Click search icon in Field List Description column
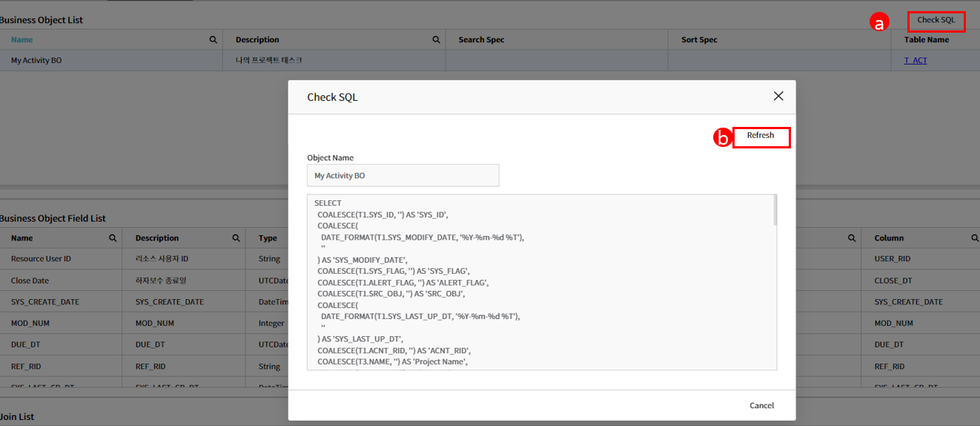The image size is (980, 426). [236, 238]
